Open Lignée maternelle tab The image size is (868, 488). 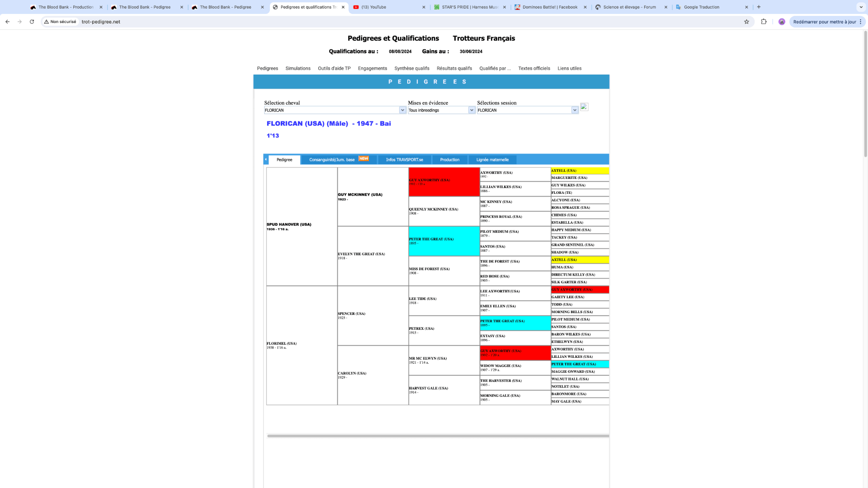point(492,160)
